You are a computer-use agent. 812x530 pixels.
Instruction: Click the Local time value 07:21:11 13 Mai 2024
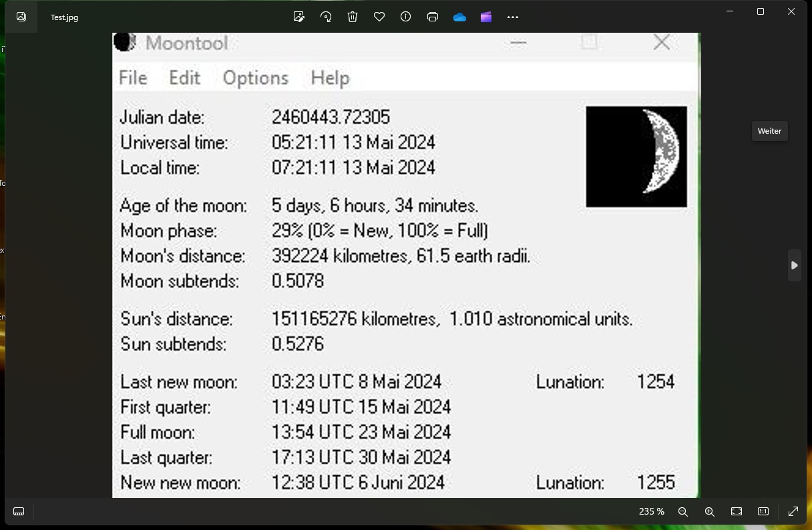click(x=353, y=167)
